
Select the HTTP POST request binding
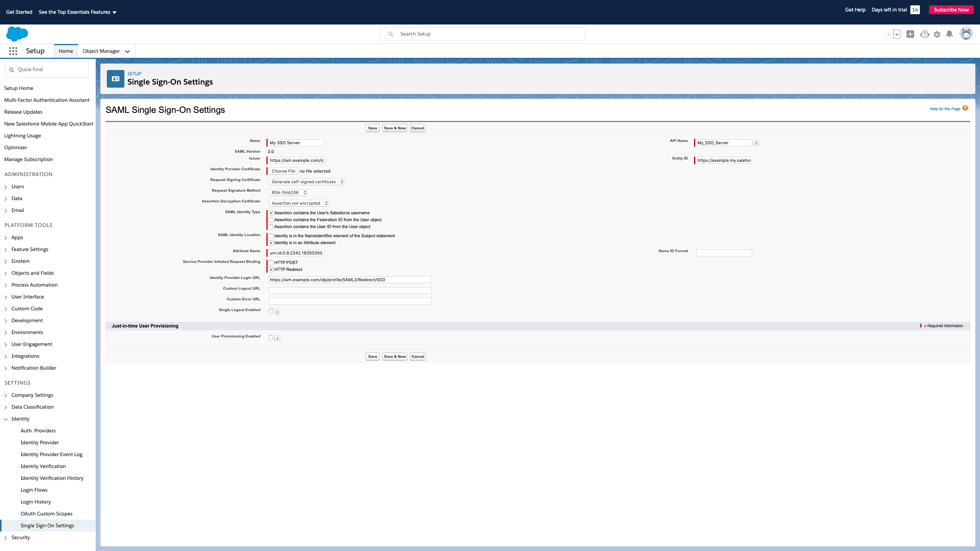click(271, 262)
